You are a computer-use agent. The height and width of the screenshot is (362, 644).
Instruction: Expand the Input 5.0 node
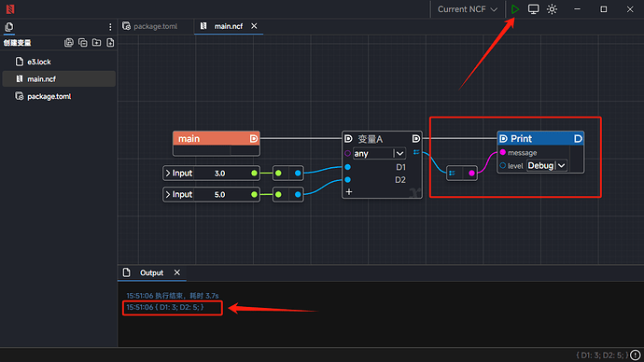[168, 195]
